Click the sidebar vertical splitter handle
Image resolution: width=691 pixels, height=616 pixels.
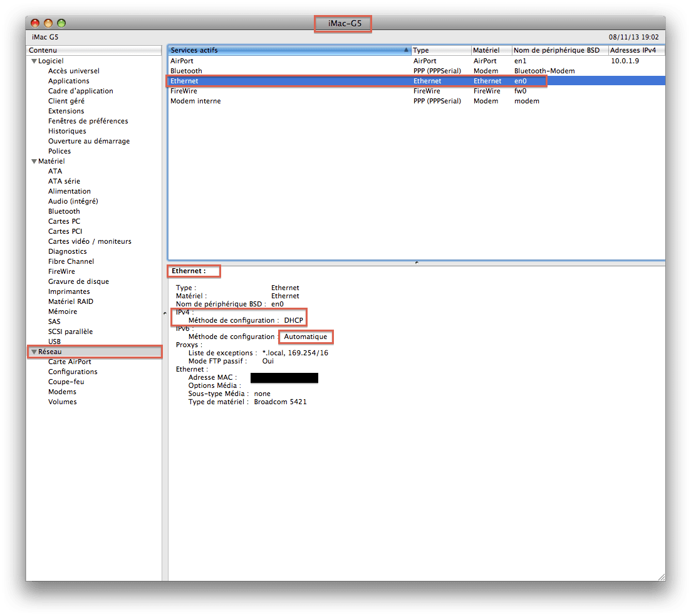(165, 313)
